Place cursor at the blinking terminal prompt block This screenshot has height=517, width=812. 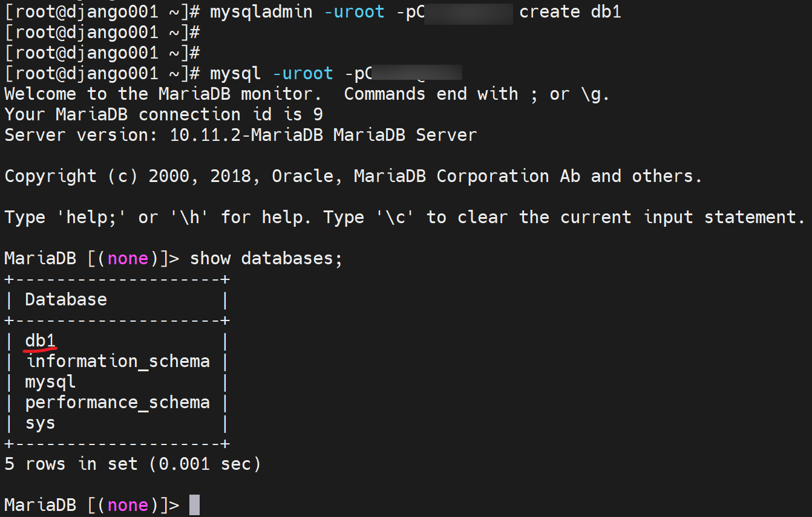coord(194,505)
